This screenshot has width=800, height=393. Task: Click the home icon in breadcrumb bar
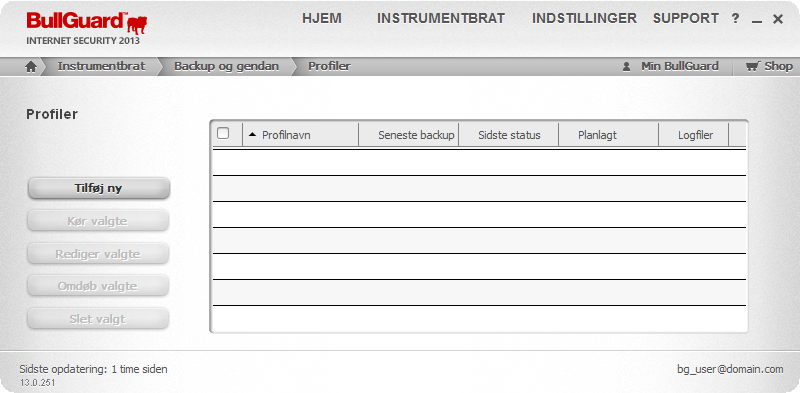click(31, 67)
